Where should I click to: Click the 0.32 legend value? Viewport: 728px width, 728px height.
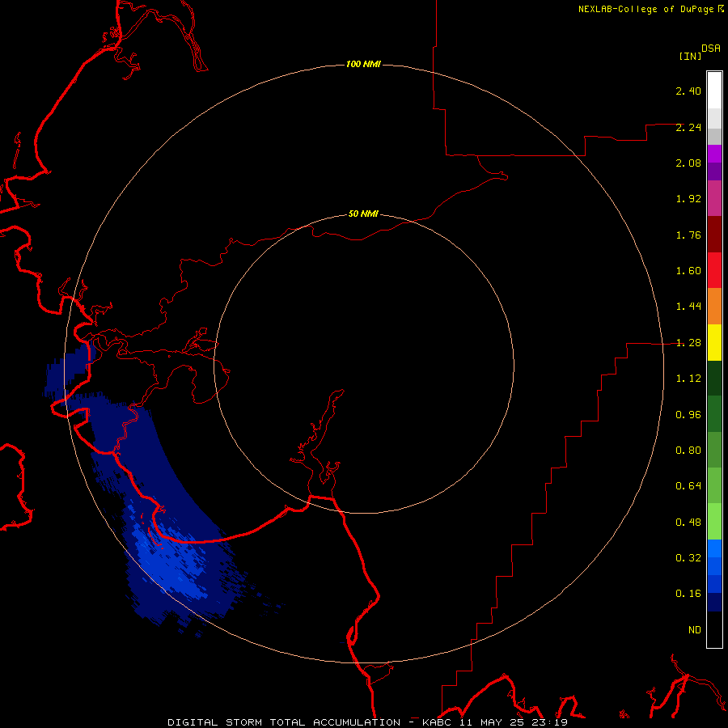688,558
